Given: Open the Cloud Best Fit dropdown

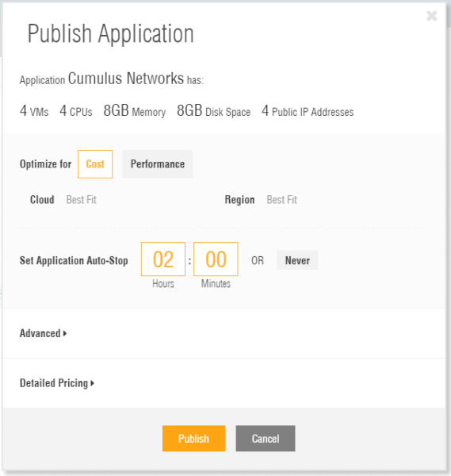Looking at the screenshot, I should coord(82,200).
